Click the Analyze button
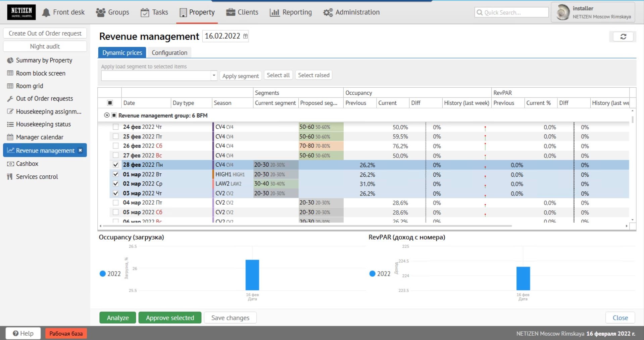 pos(117,318)
